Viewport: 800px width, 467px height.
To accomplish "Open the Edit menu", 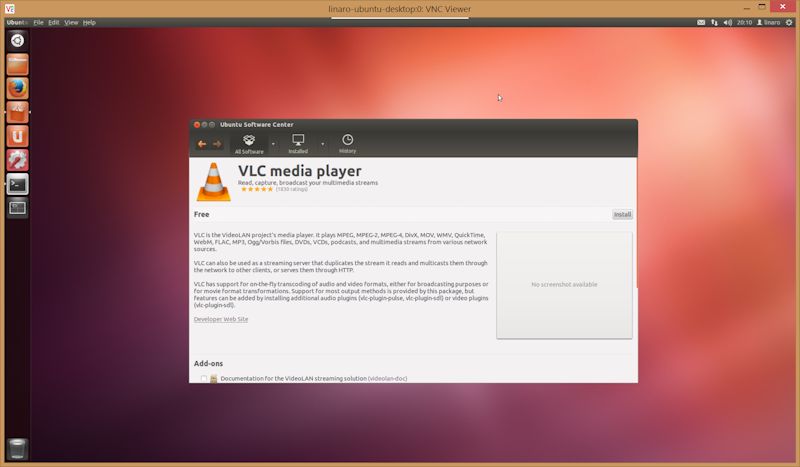I will [54, 22].
